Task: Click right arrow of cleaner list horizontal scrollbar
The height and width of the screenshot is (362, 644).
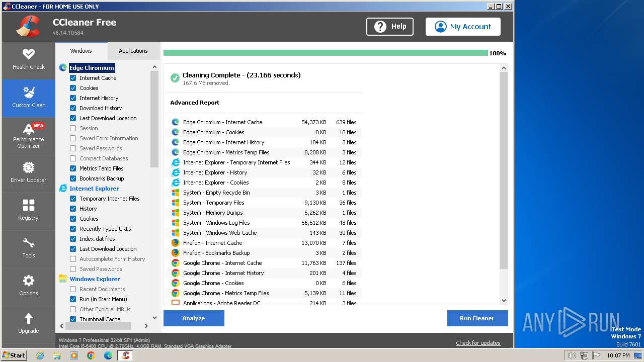Action: point(146,326)
